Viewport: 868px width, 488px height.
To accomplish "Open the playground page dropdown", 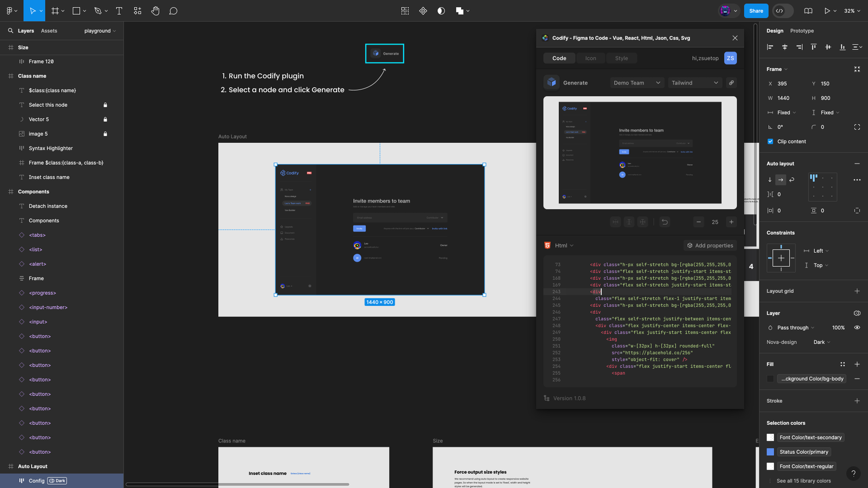I will [x=100, y=31].
